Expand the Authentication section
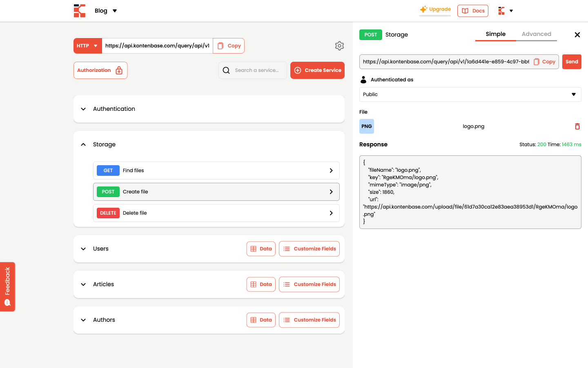The width and height of the screenshot is (588, 368). tap(83, 109)
